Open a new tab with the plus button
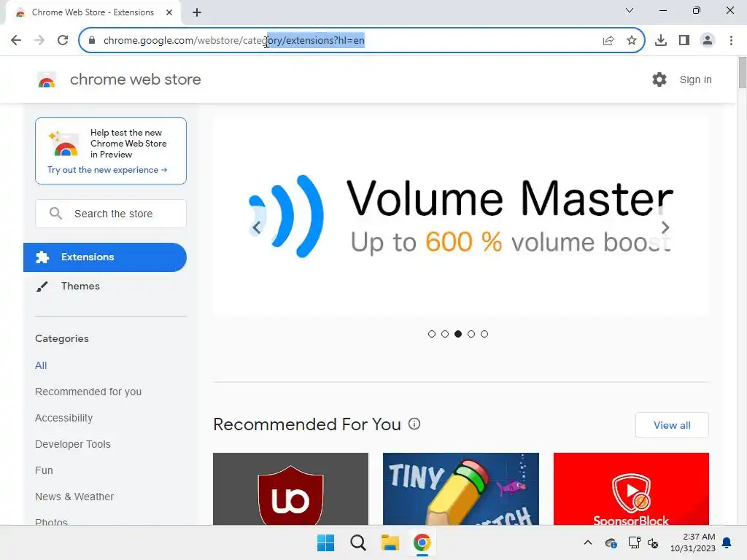The height and width of the screenshot is (560, 747). coord(197,12)
